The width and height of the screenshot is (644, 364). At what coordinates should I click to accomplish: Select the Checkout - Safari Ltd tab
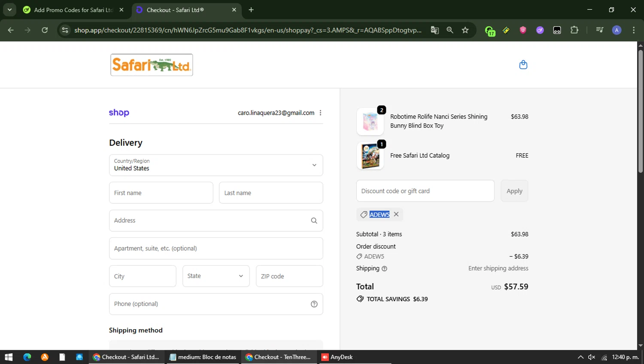[186, 10]
